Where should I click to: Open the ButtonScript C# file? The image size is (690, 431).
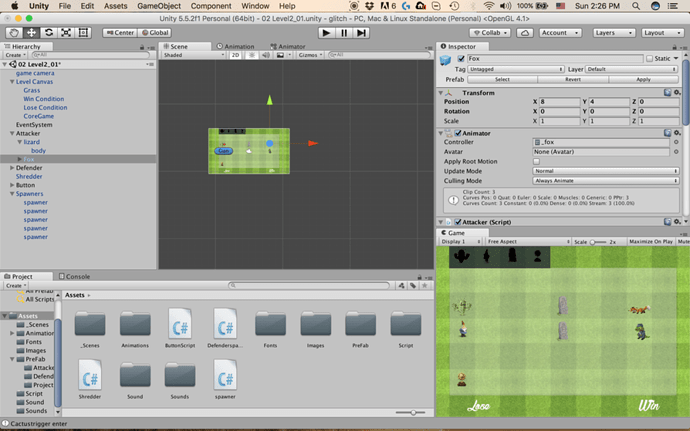(180, 328)
